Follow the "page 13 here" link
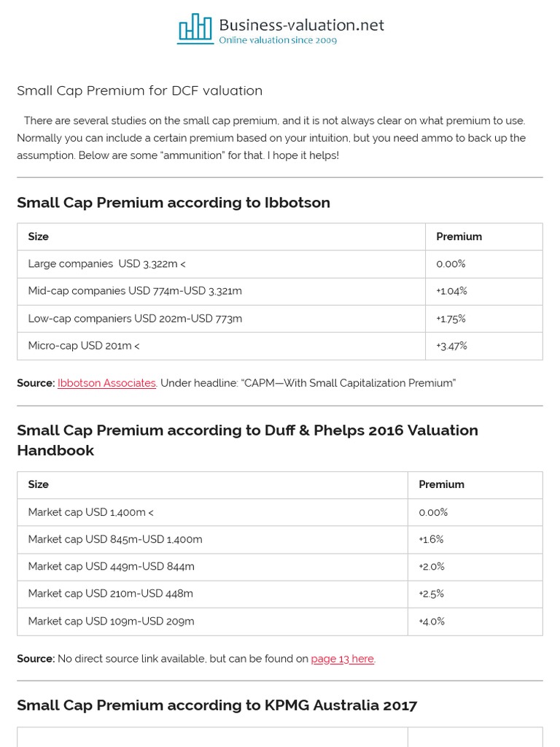This screenshot has height=747, width=560. (x=343, y=659)
